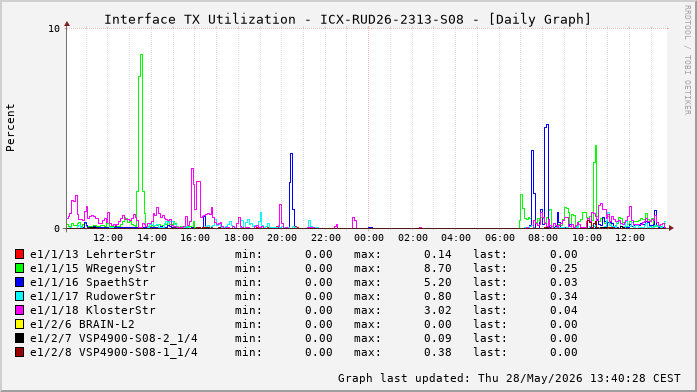The width and height of the screenshot is (697, 392).
Task: Click the 18:00 x-axis time label
Action: point(238,238)
